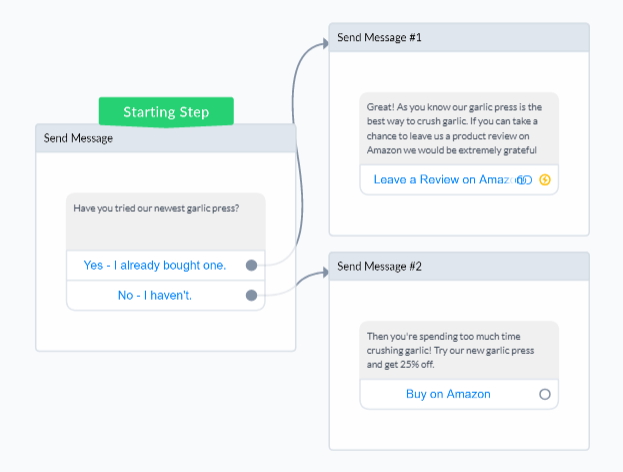The image size is (623, 472).
Task: Select the Send Message #2 header
Action: coord(459,266)
